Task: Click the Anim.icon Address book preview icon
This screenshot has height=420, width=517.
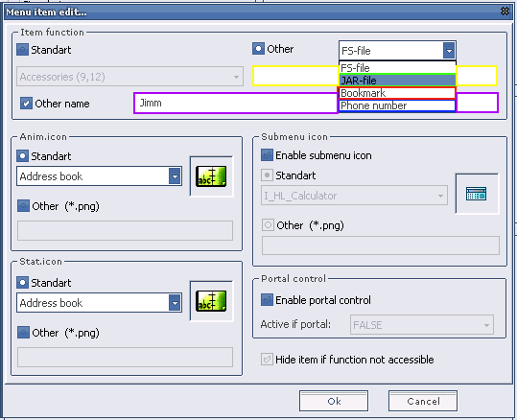Action: (x=211, y=176)
